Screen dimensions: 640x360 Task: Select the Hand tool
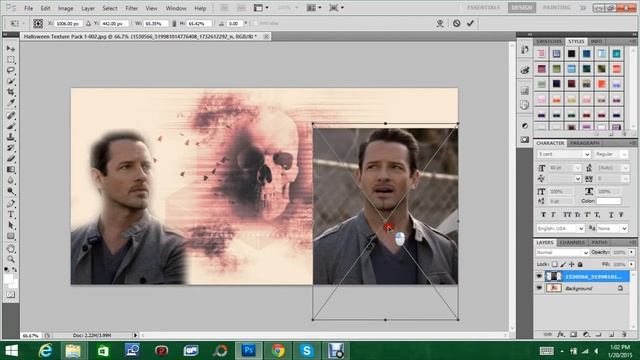[x=11, y=249]
